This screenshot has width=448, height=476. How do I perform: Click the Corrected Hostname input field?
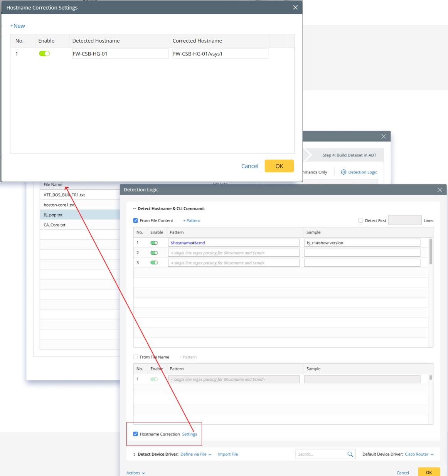pos(220,54)
